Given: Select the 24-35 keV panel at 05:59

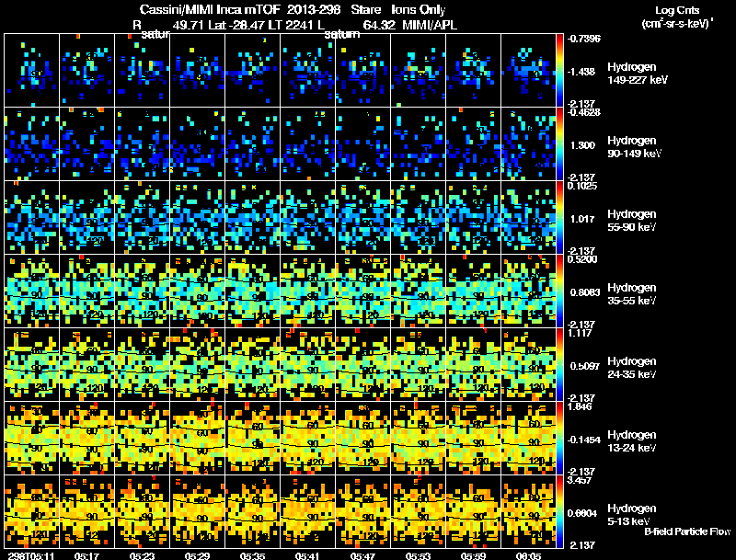Looking at the screenshot, I should (473, 365).
